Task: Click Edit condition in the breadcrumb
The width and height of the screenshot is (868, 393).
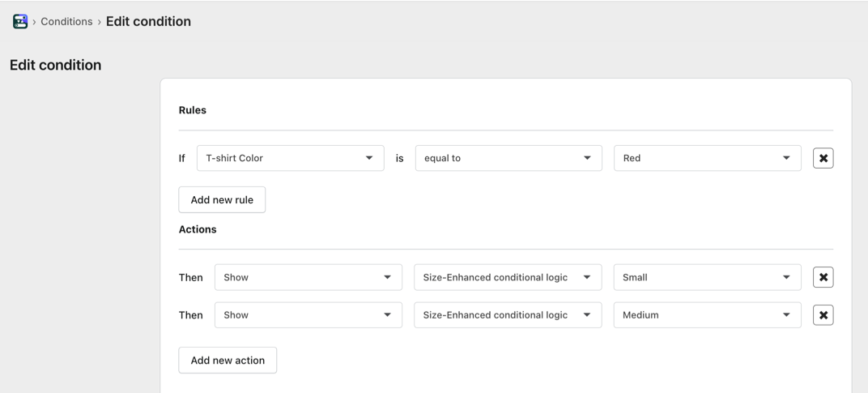Action: point(148,22)
